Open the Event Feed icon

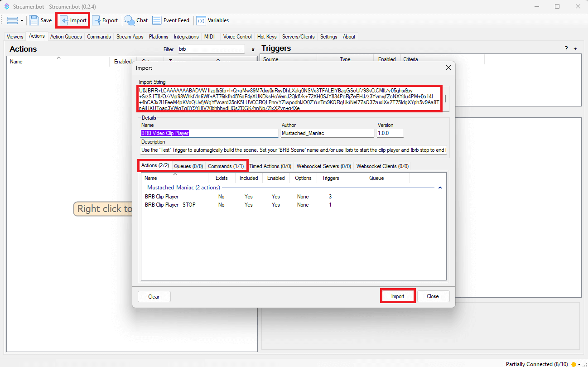coord(157,20)
